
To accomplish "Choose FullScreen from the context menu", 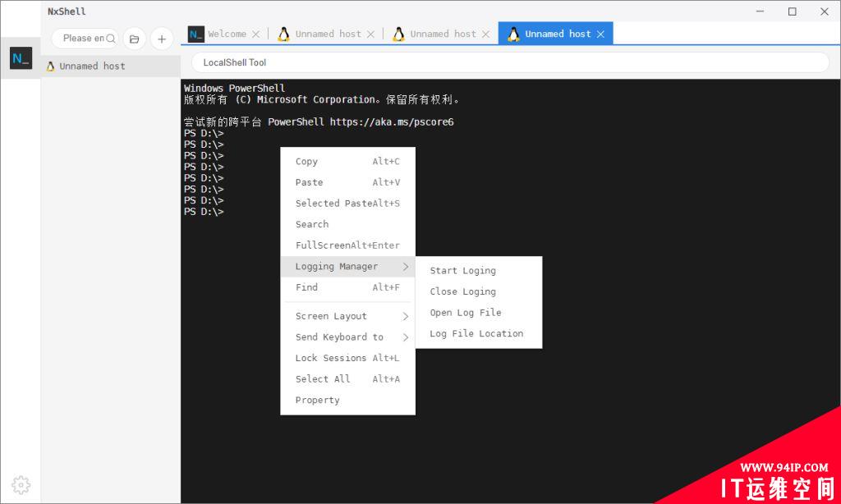I will tap(347, 245).
